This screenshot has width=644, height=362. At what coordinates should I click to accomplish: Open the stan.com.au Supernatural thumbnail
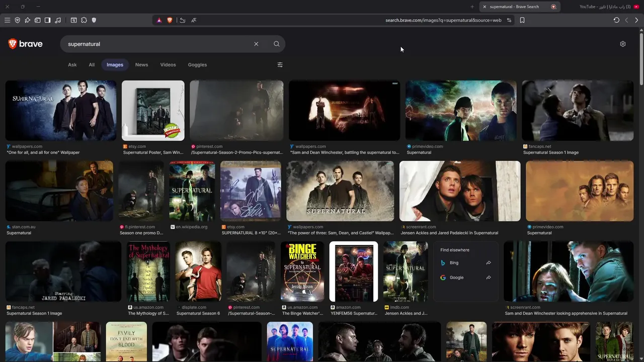[x=59, y=191]
